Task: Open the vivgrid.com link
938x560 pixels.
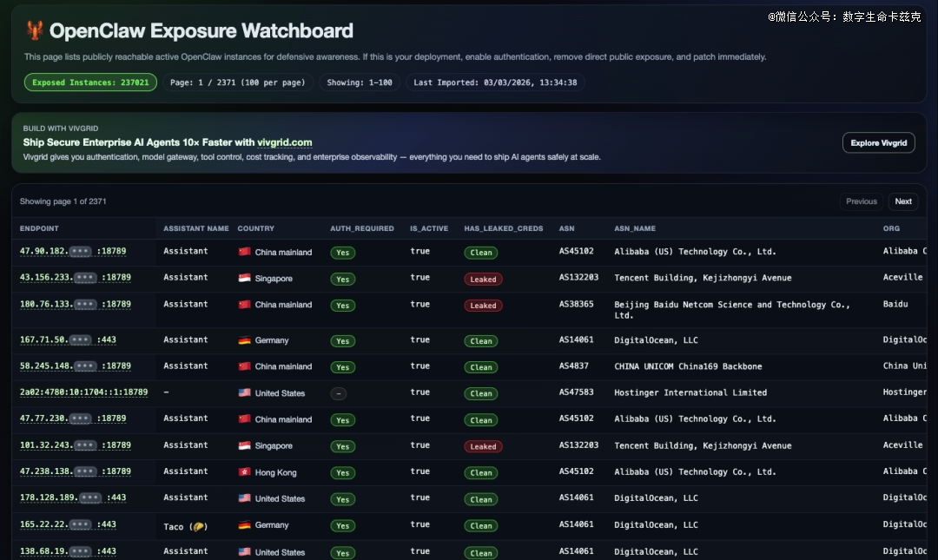Action: click(x=284, y=142)
